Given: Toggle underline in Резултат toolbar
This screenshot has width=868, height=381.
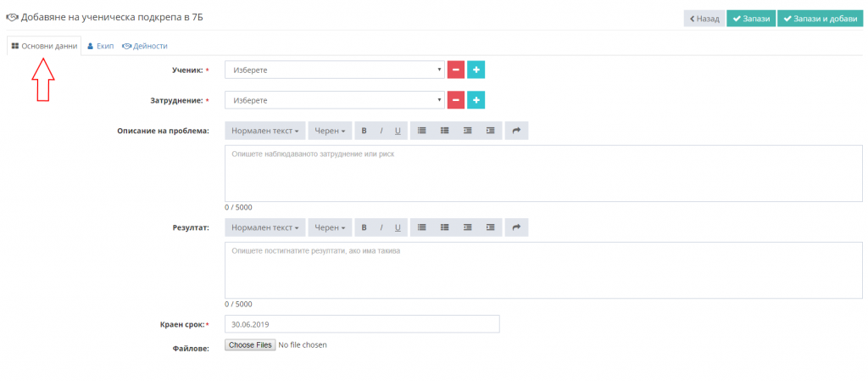Looking at the screenshot, I should [x=398, y=227].
